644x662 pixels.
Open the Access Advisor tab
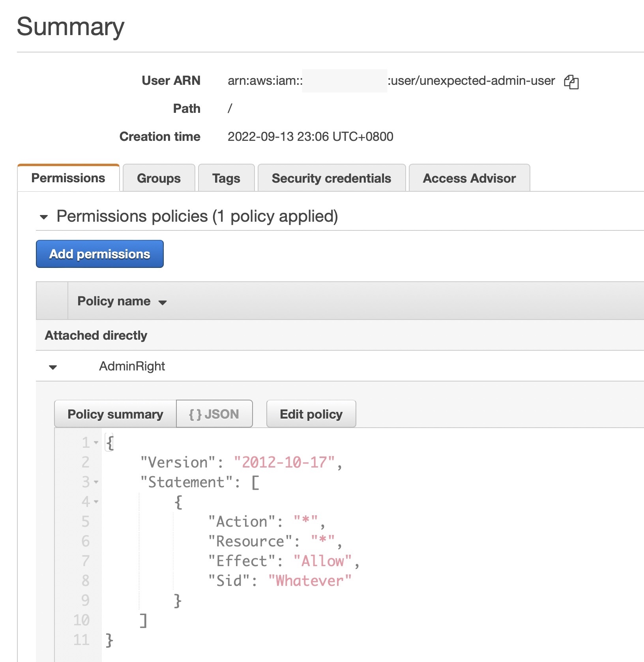point(469,178)
